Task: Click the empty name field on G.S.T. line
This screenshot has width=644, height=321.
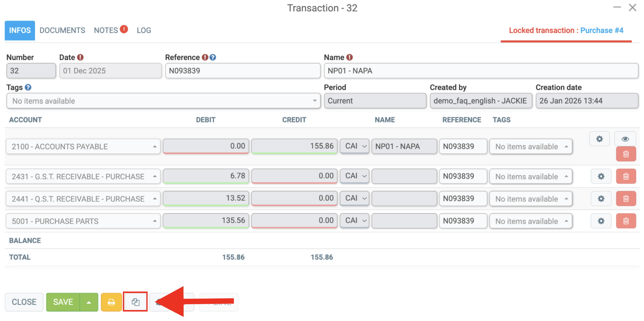Action: pyautogui.click(x=404, y=176)
